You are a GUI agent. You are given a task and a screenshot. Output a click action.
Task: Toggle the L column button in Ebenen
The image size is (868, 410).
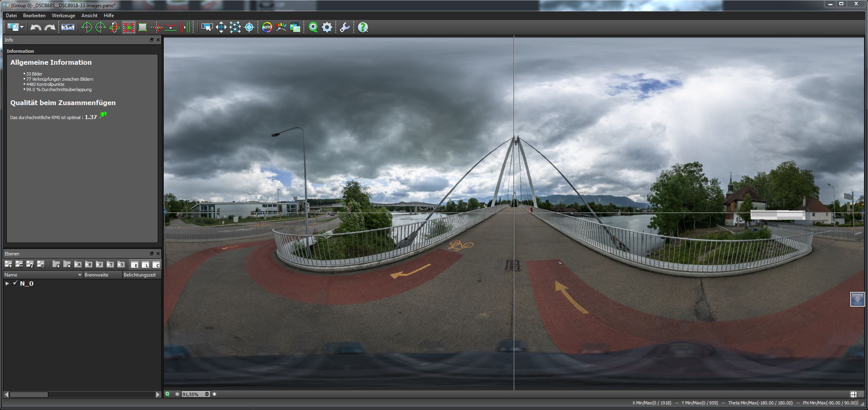[145, 265]
